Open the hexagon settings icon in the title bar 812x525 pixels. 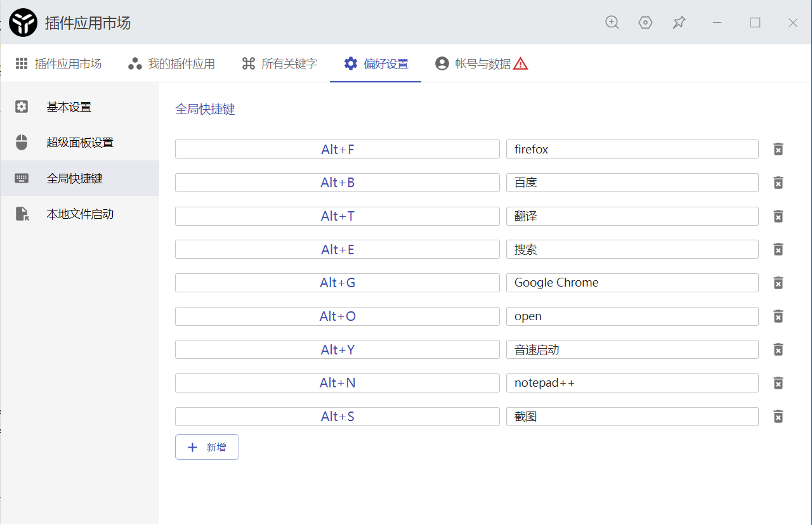(x=645, y=22)
